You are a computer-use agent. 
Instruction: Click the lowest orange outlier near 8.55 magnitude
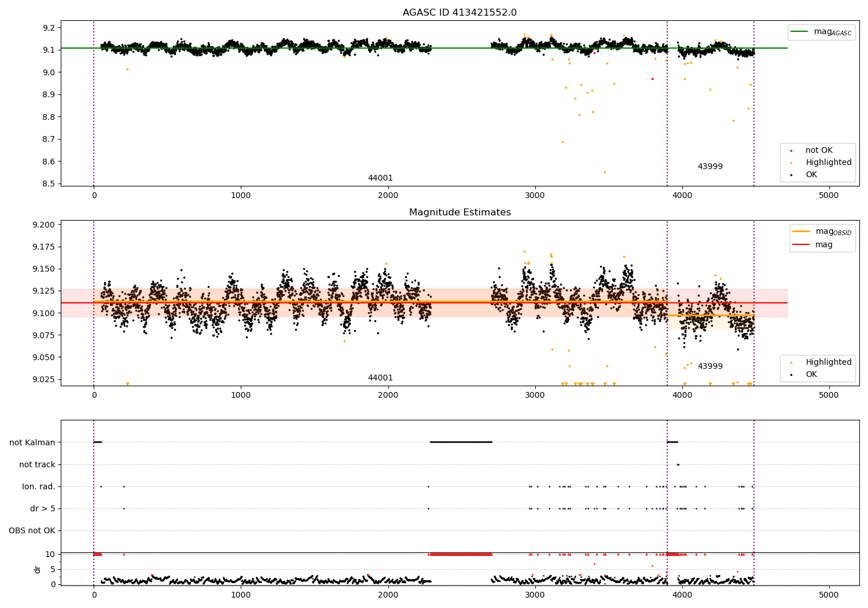(x=605, y=172)
